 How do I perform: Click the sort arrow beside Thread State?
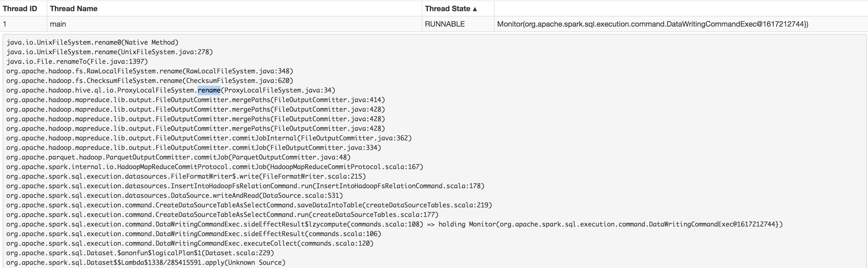coord(475,9)
